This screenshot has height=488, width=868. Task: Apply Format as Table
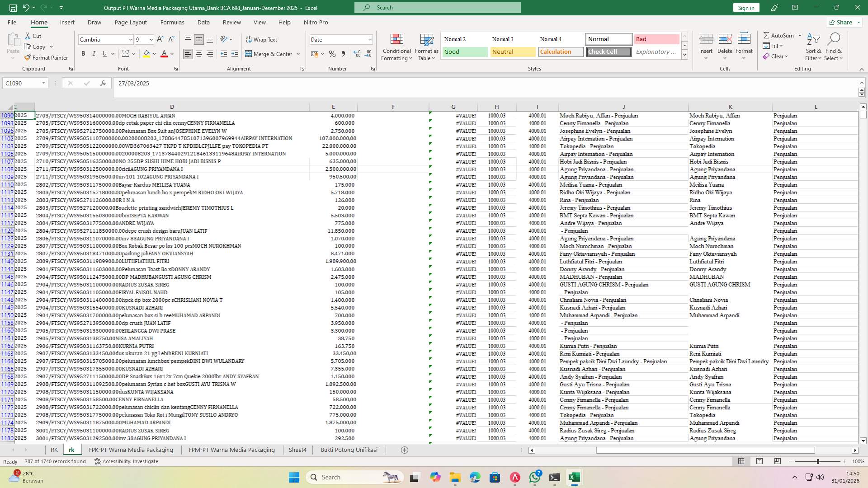click(x=425, y=47)
